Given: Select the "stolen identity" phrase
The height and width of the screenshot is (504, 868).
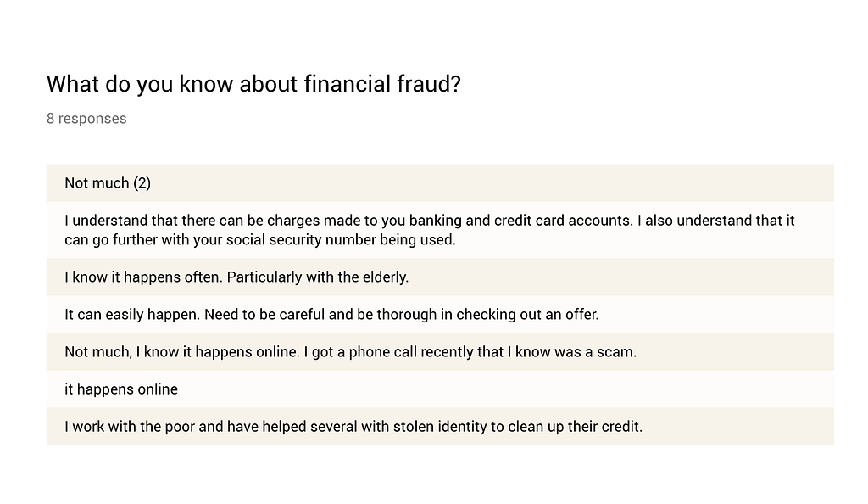Looking at the screenshot, I should tap(440, 427).
